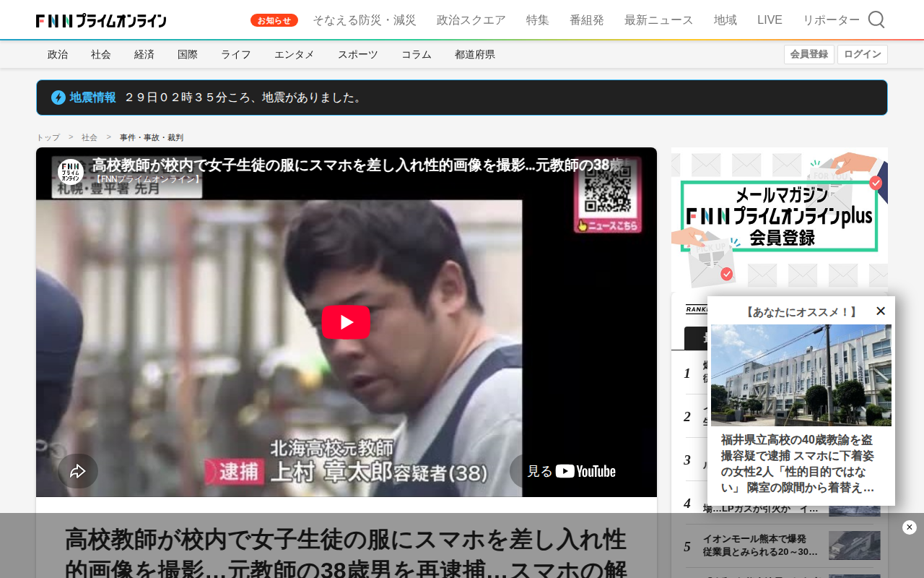
Task: Click the 【あなたにオススメ！】 popup heading
Action: click(x=801, y=312)
